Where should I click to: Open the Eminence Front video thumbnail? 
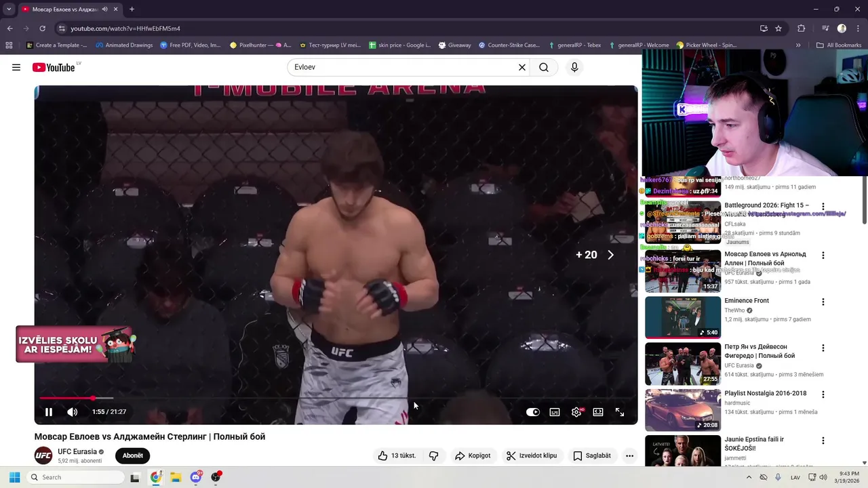pyautogui.click(x=683, y=317)
